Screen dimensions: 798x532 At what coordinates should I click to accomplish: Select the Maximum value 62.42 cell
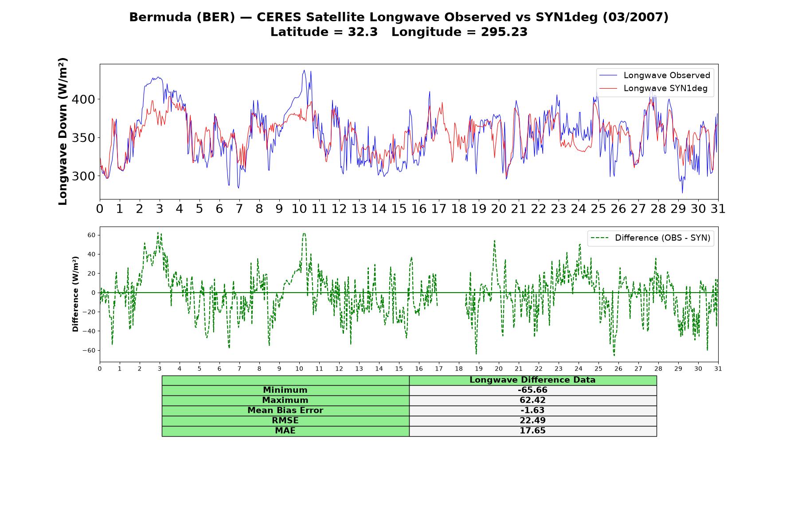click(x=532, y=400)
